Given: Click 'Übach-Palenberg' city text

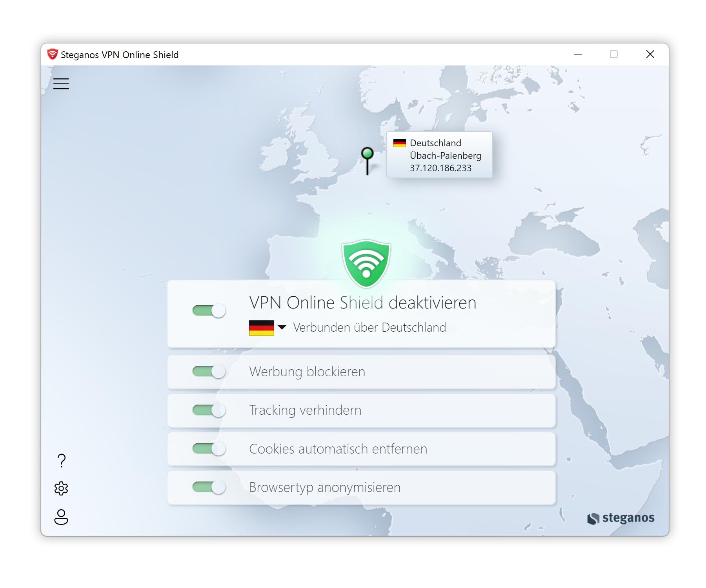Looking at the screenshot, I should click(446, 156).
